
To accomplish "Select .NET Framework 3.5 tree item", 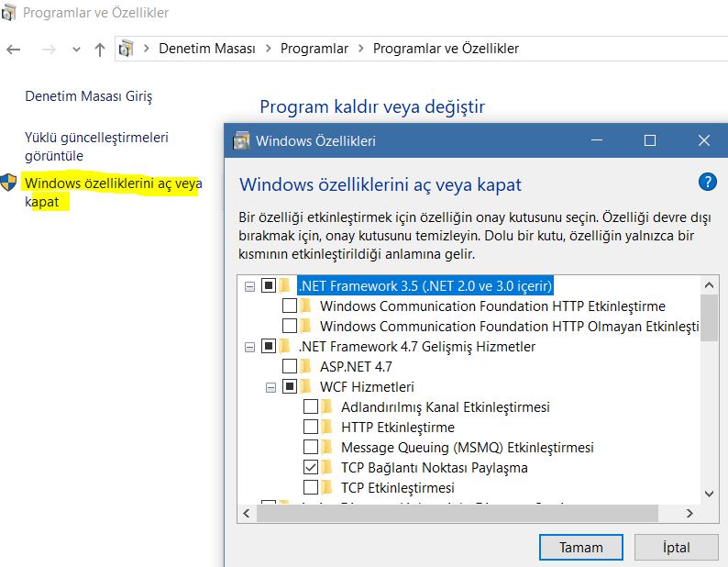I will click(x=425, y=286).
